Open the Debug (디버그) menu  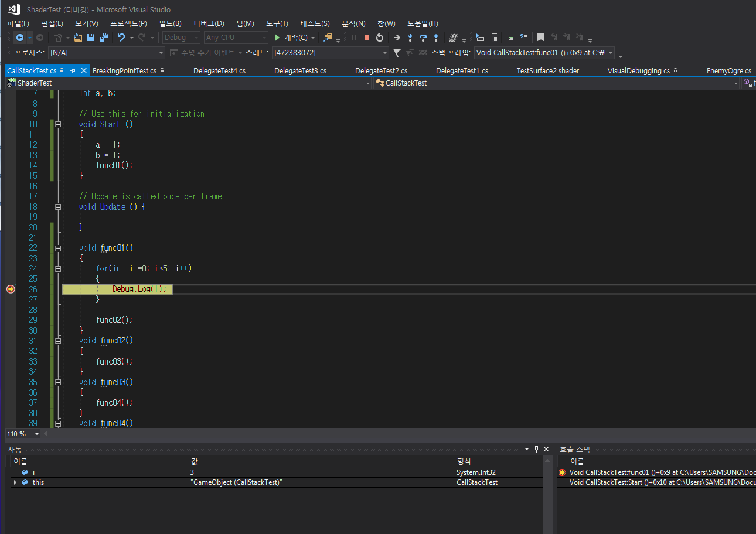[x=209, y=23]
